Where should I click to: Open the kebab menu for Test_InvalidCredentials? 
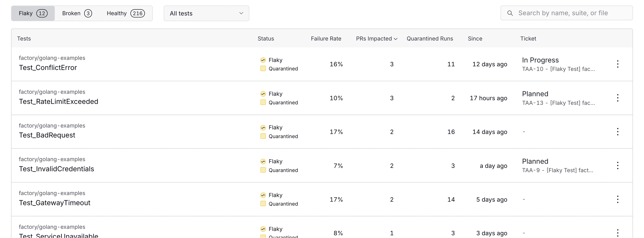(x=618, y=165)
